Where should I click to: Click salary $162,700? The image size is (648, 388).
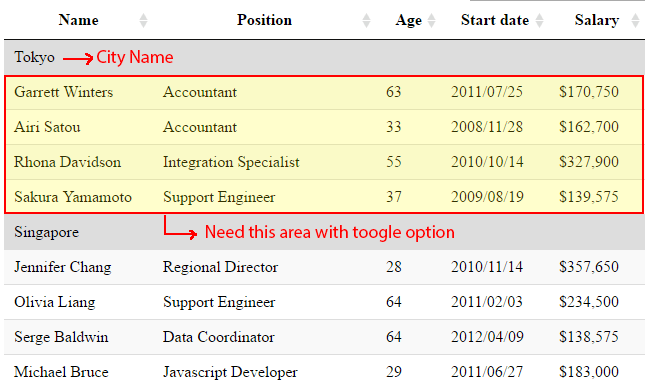click(x=589, y=127)
